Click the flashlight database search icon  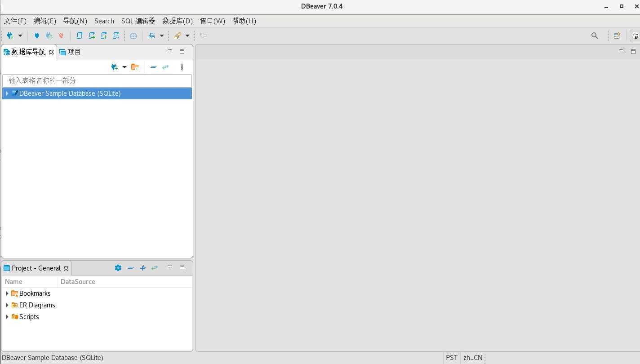178,36
